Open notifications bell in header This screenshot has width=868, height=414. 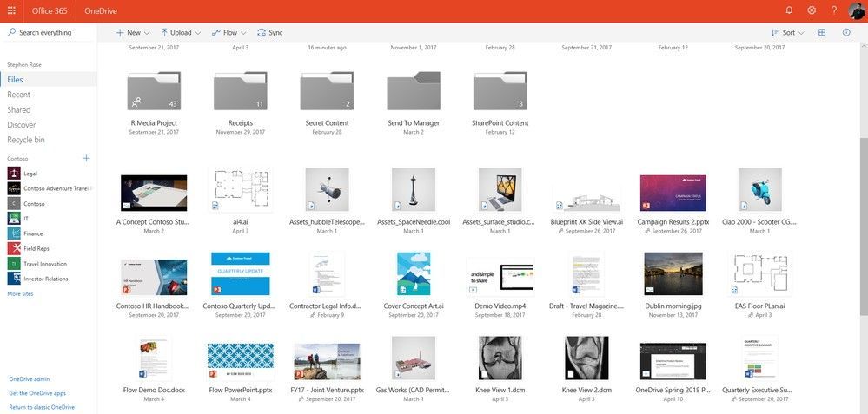pos(790,10)
